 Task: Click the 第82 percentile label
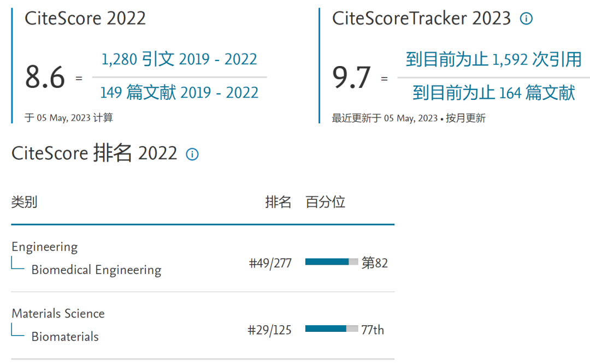click(x=374, y=263)
